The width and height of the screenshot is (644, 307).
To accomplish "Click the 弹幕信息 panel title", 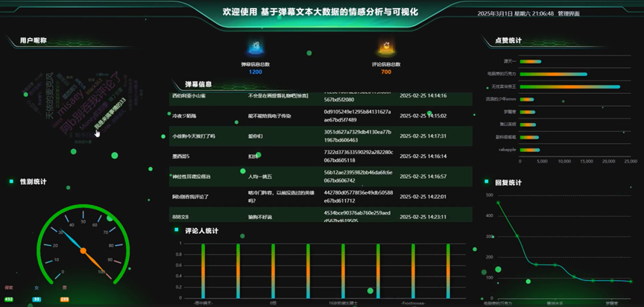I will click(x=198, y=84).
